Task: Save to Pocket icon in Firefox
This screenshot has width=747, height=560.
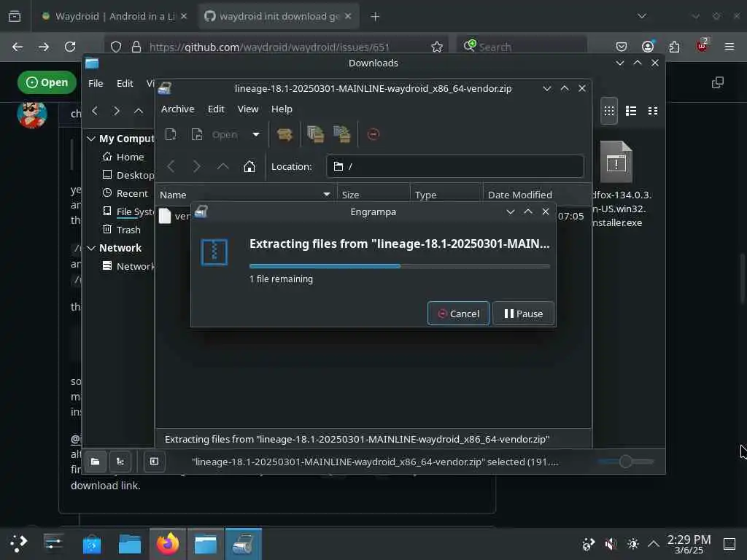Action: pyautogui.click(x=622, y=47)
